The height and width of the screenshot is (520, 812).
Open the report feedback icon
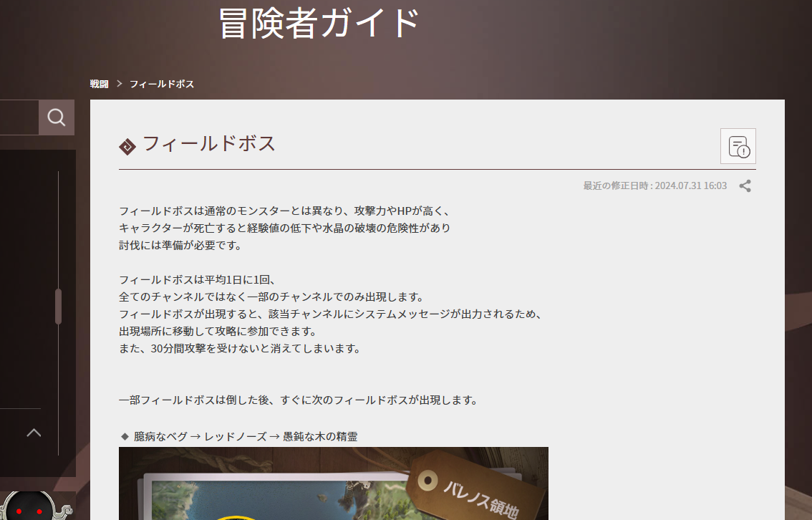[x=738, y=146]
